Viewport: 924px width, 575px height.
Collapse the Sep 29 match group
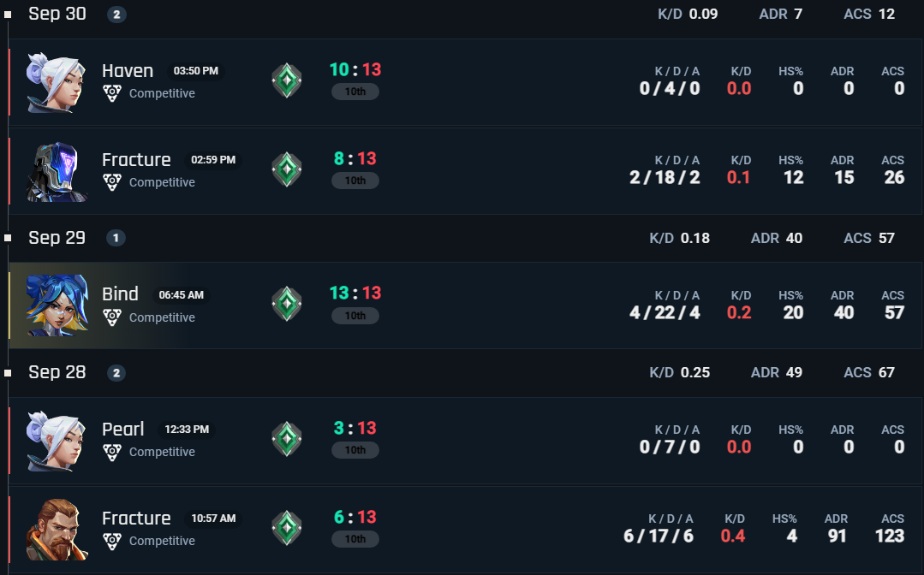tap(57, 238)
